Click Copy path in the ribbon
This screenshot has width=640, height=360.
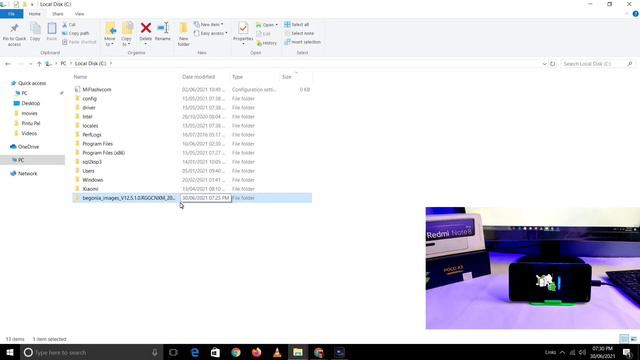[76, 33]
